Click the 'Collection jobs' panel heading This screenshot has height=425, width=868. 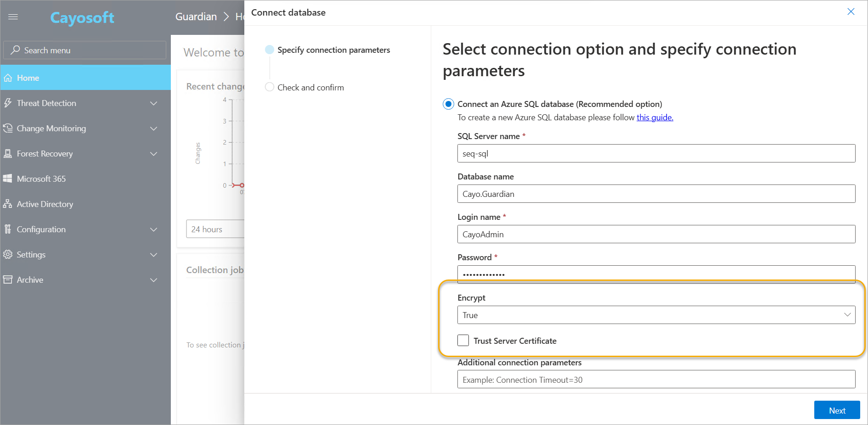click(215, 270)
